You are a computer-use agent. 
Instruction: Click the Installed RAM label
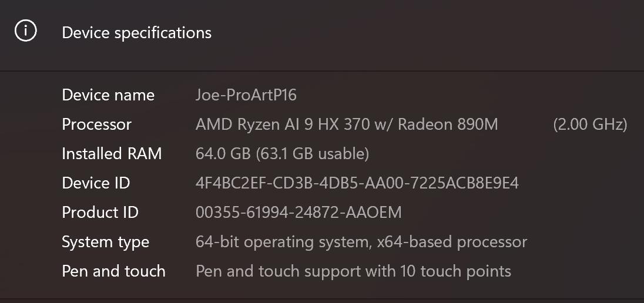click(x=112, y=154)
